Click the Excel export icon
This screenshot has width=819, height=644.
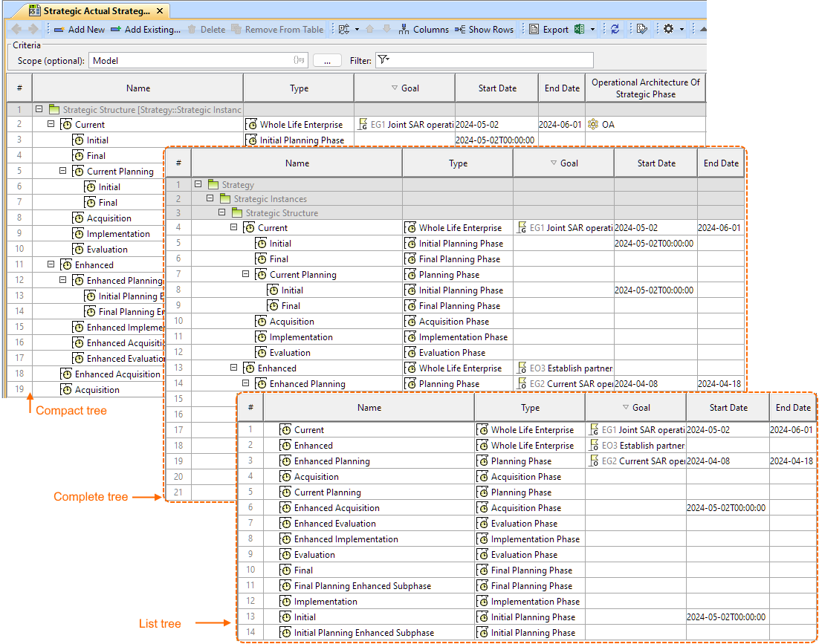click(x=577, y=30)
